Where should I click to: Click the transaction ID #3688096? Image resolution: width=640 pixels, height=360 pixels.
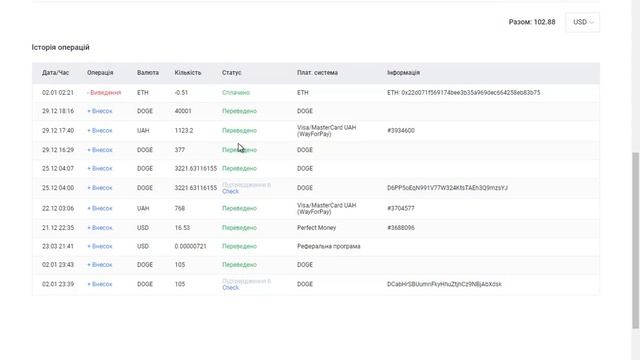(401, 228)
